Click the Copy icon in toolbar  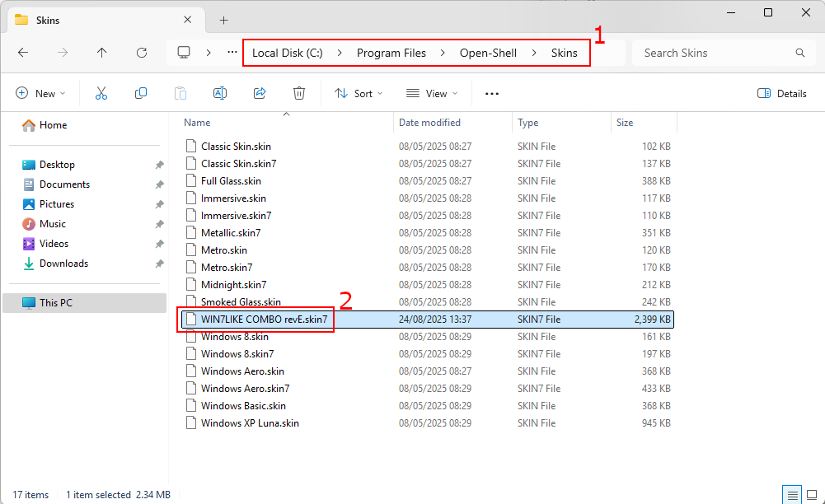[x=141, y=94]
